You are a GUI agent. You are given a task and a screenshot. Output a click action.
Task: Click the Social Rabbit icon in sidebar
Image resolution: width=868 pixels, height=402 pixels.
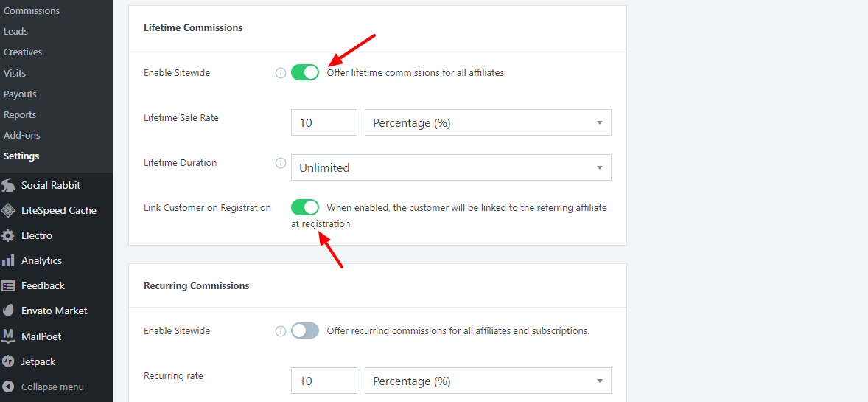pos(9,185)
